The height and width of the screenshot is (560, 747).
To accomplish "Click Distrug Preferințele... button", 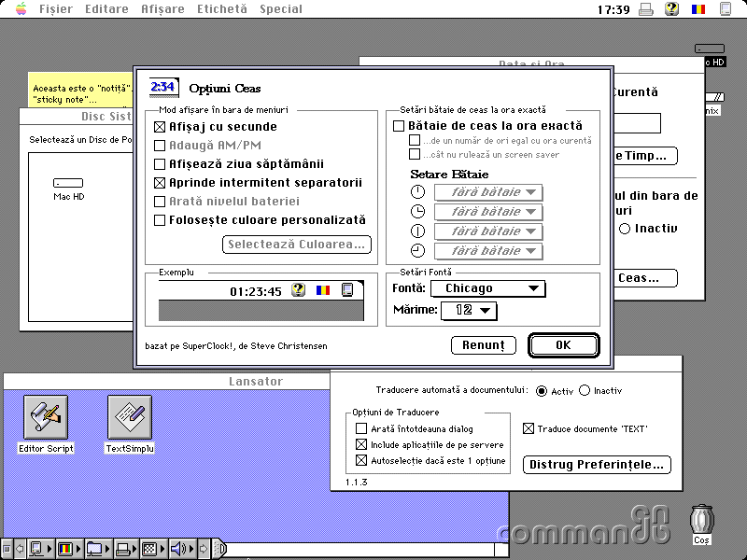I will pyautogui.click(x=597, y=465).
